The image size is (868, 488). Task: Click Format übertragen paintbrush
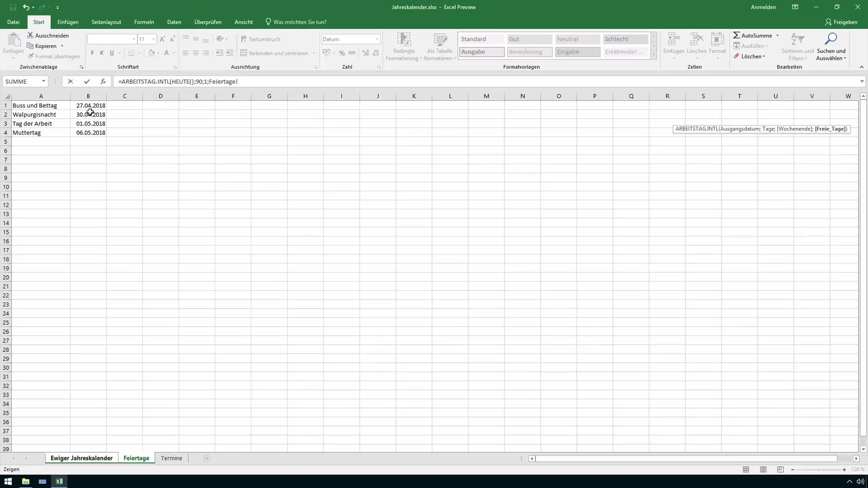[x=53, y=56]
